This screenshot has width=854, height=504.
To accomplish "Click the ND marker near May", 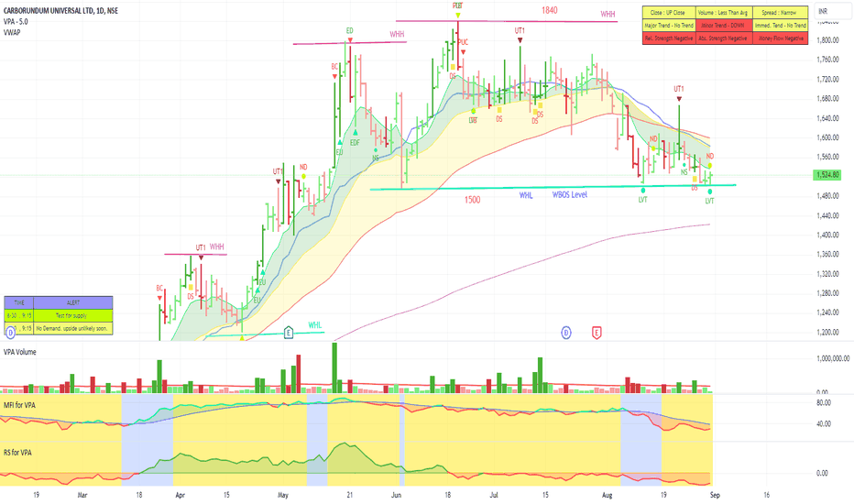I will [x=303, y=168].
